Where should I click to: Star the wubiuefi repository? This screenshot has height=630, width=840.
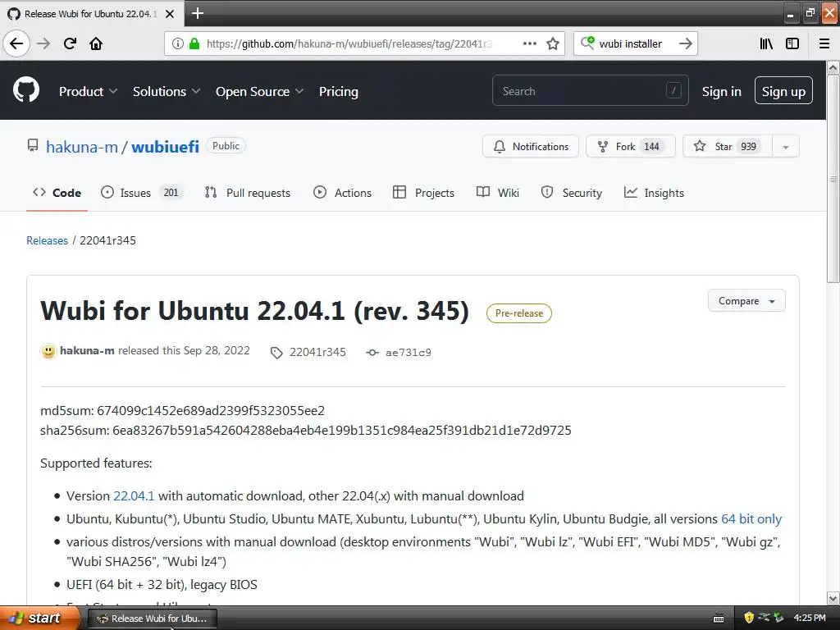(x=728, y=147)
